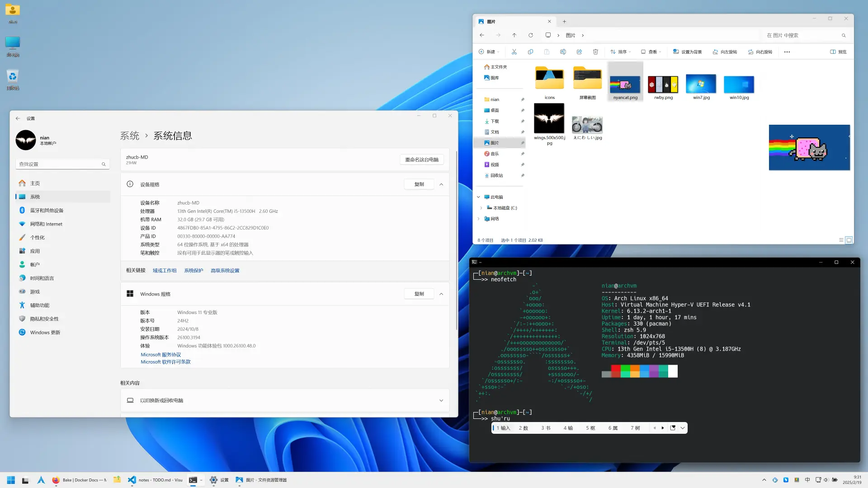Toggle the 预览 preview pane button

click(x=838, y=52)
